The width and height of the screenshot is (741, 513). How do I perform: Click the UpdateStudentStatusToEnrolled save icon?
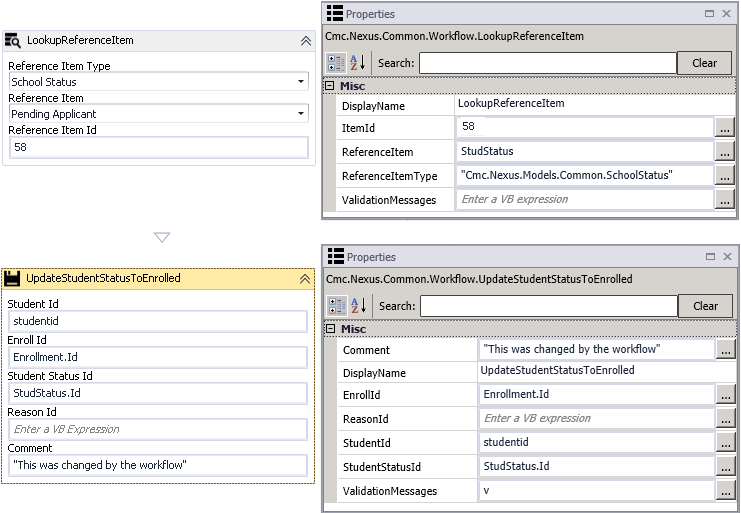click(12, 279)
